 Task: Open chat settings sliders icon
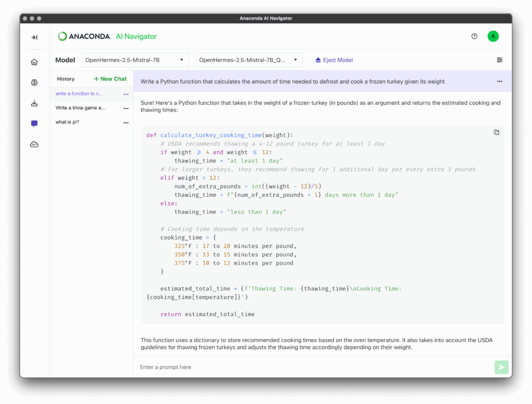tap(499, 60)
